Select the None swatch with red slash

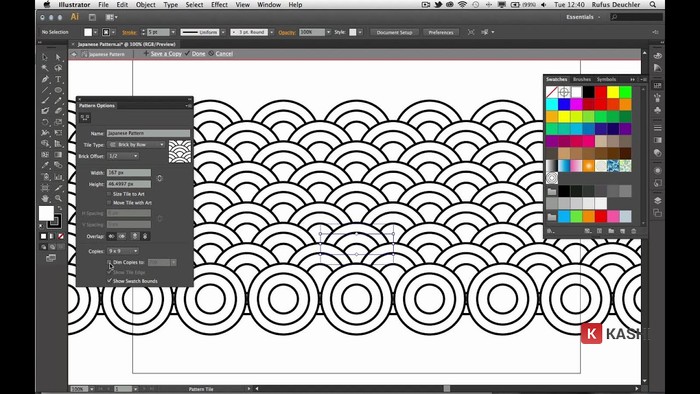point(552,92)
